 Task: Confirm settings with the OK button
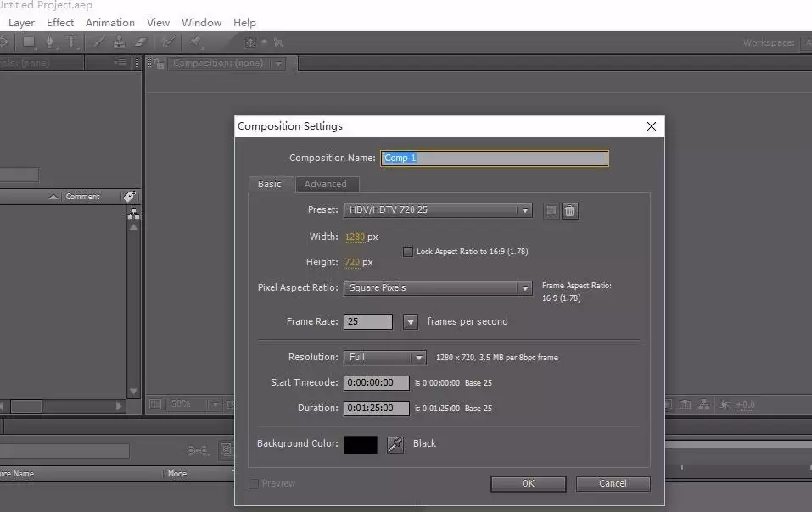pyautogui.click(x=529, y=483)
